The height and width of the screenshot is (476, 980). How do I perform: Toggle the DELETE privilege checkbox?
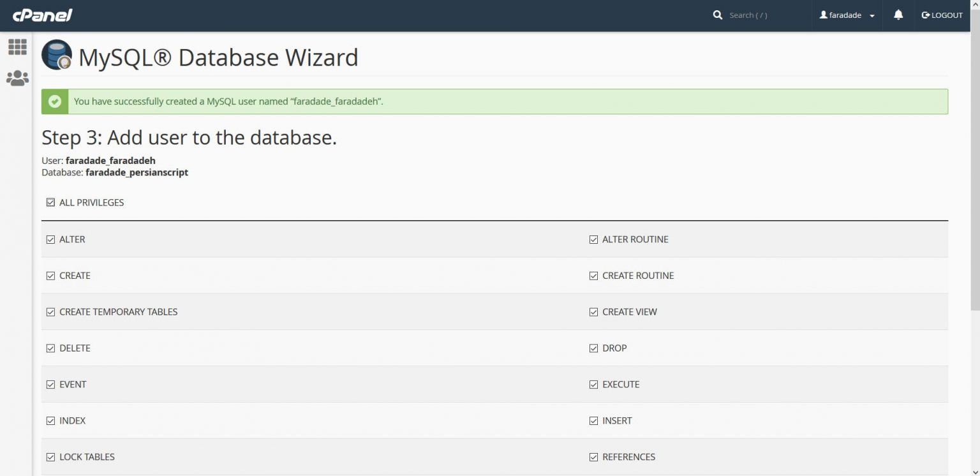click(50, 348)
